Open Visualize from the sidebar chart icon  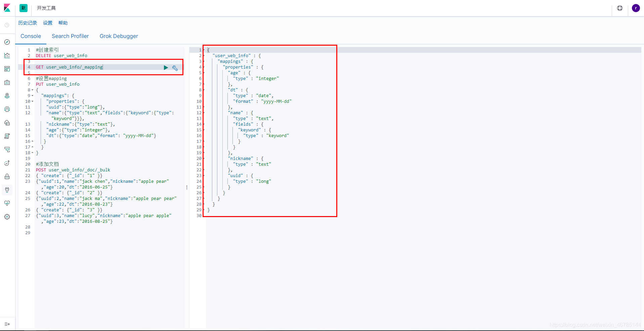tap(7, 55)
